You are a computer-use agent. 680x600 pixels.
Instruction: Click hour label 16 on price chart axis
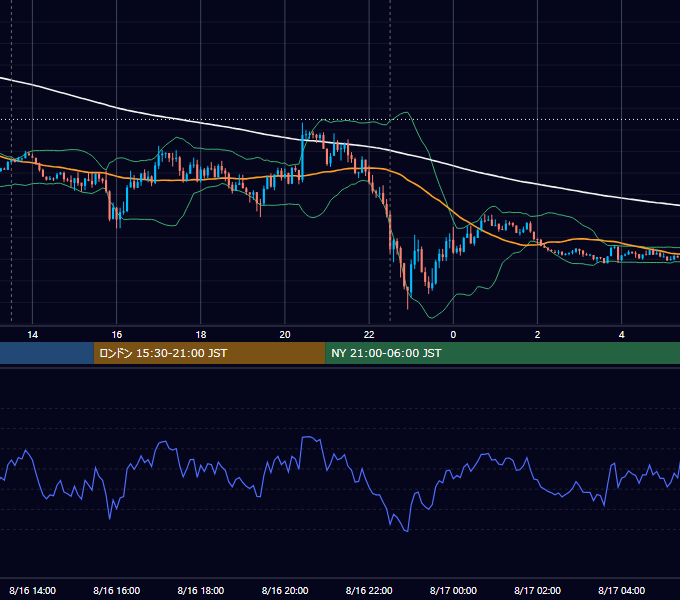click(x=117, y=335)
